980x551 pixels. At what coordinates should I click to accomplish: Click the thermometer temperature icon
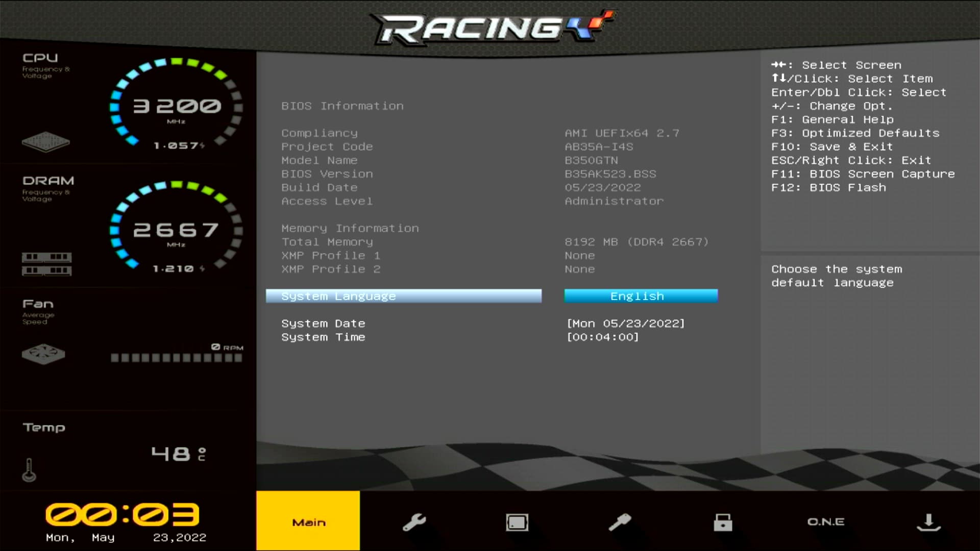point(29,470)
